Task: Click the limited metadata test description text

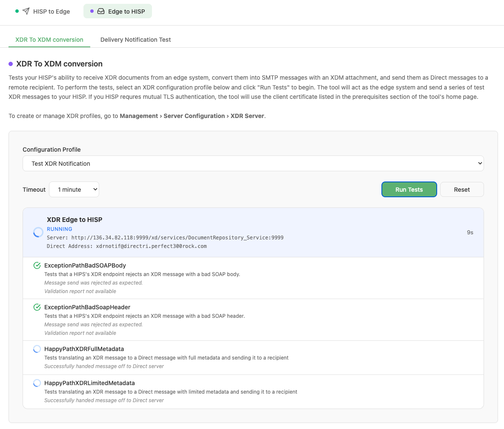Action: 171,392
